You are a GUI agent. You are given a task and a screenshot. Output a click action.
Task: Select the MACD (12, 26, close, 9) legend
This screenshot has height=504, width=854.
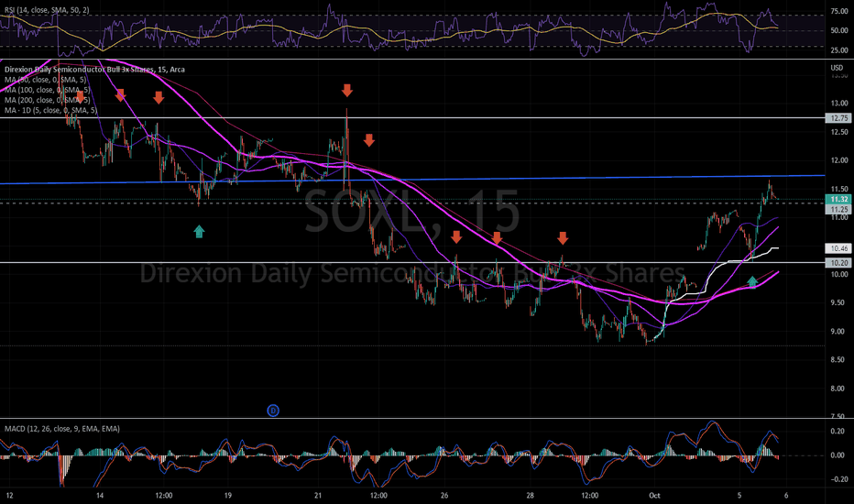(62, 429)
